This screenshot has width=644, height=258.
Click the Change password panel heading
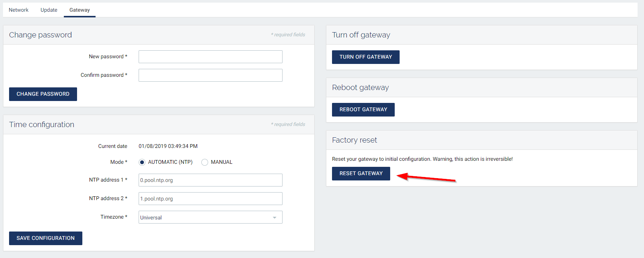[x=40, y=35]
